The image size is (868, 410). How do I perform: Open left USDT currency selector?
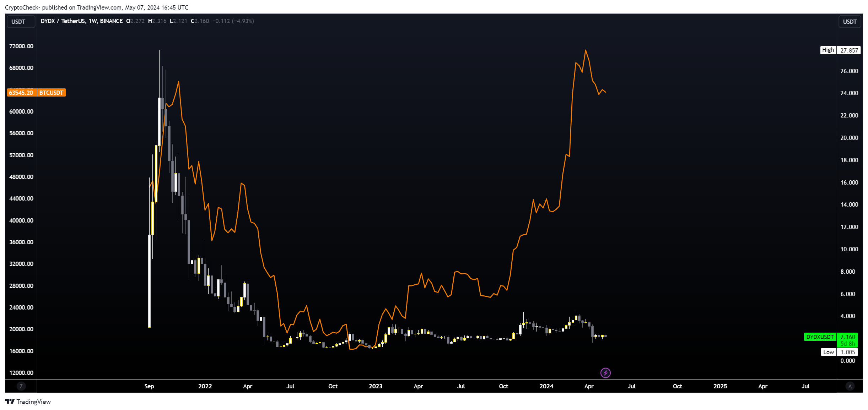coord(21,22)
